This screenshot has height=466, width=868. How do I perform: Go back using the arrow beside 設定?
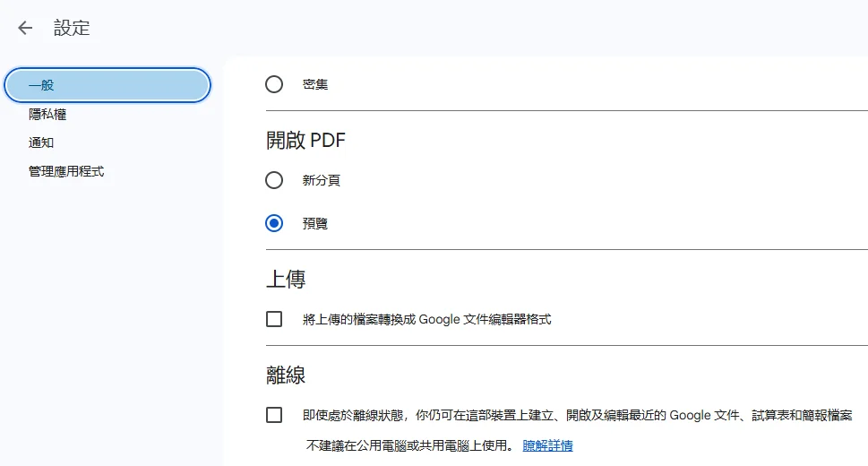click(25, 28)
